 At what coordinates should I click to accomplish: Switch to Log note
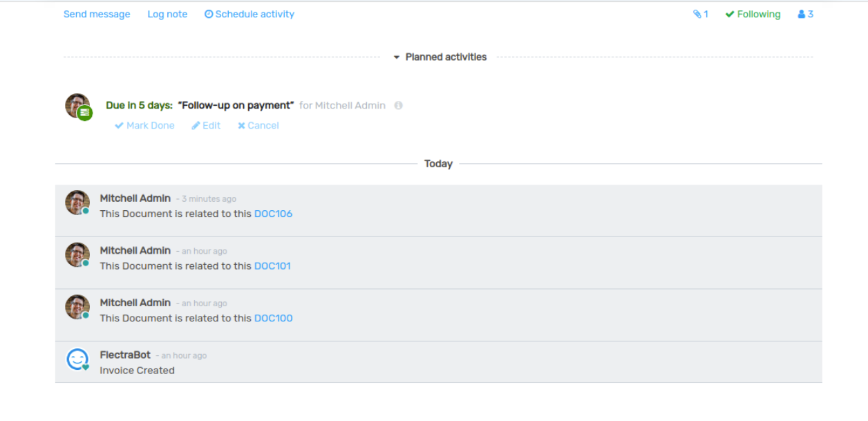(x=167, y=15)
